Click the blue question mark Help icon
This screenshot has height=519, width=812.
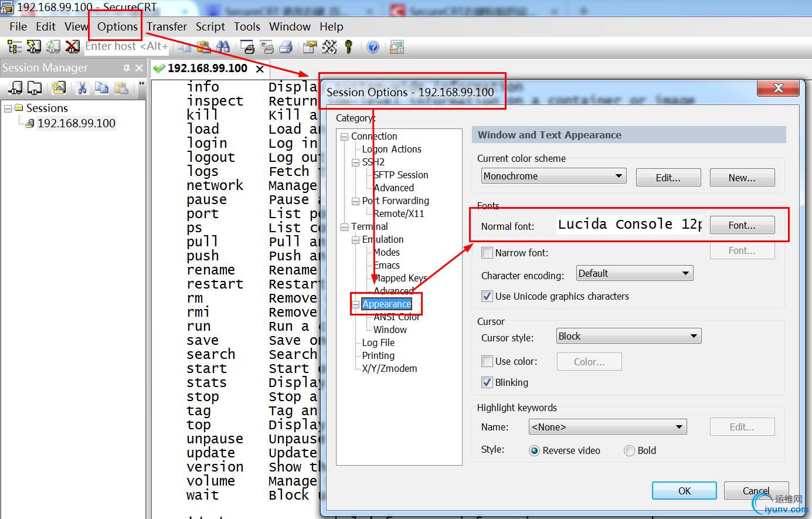(x=373, y=47)
